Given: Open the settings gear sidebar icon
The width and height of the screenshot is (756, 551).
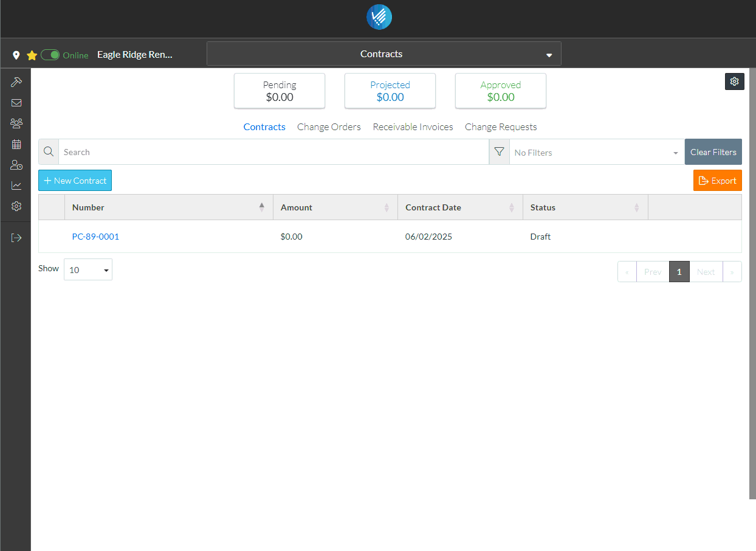Looking at the screenshot, I should tap(16, 206).
